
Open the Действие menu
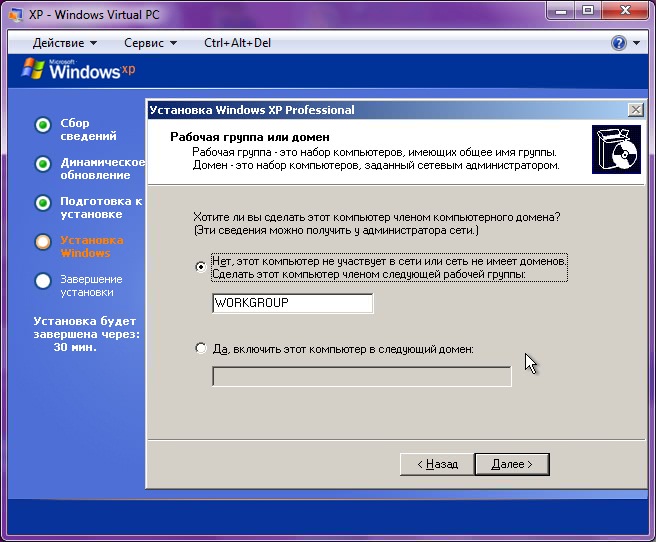(64, 43)
